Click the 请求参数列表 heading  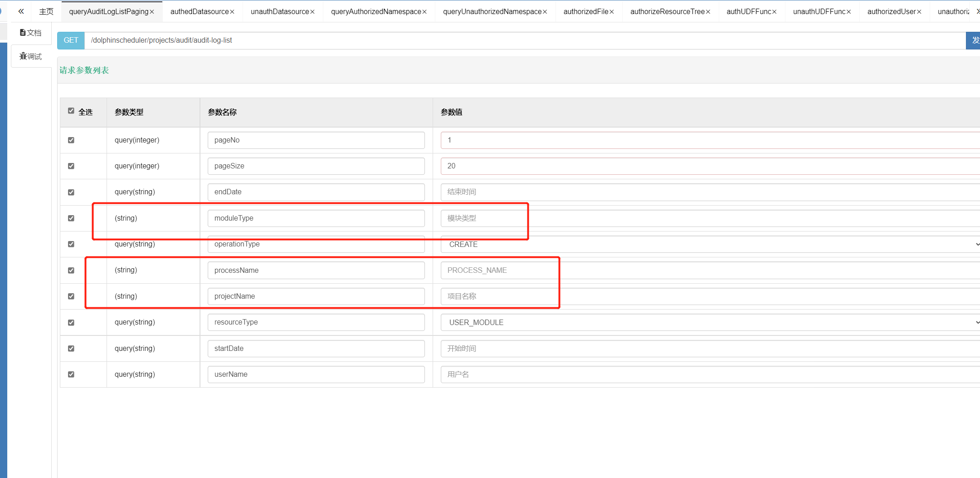pyautogui.click(x=84, y=70)
